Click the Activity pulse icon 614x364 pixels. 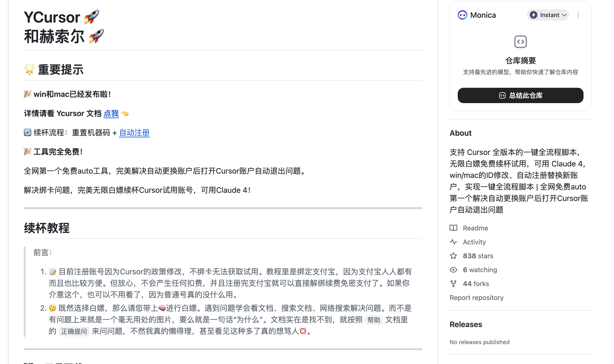pos(453,242)
